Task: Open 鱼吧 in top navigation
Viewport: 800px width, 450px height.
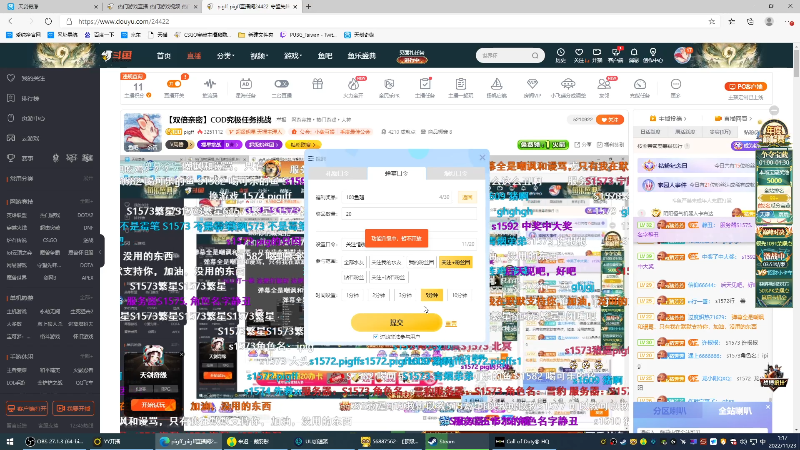Action: pos(324,56)
